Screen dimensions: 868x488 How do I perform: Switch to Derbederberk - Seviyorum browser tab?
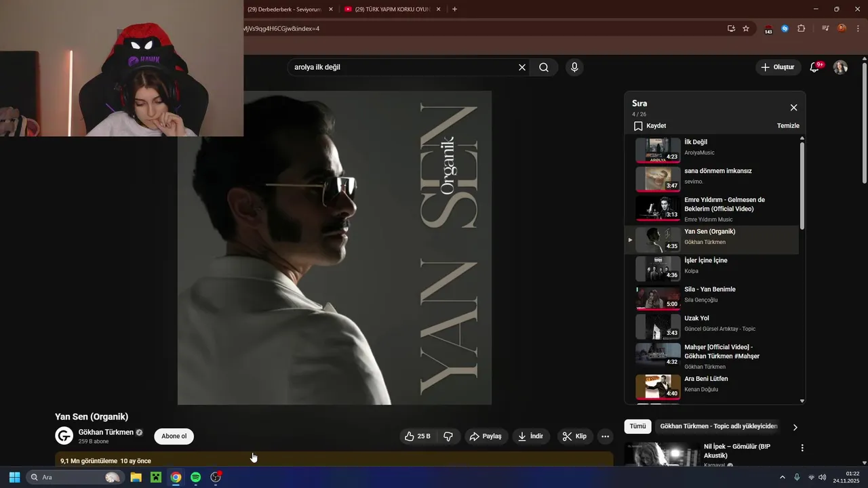[284, 9]
